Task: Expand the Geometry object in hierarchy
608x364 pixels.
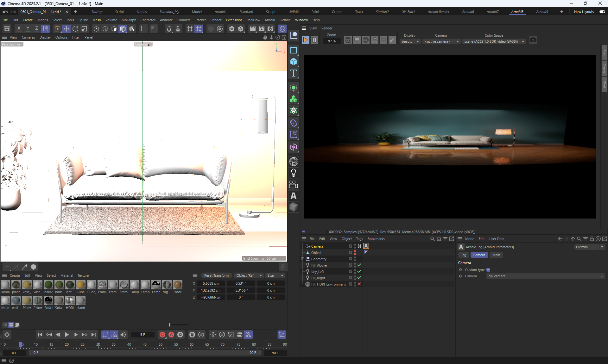Action: click(303, 259)
